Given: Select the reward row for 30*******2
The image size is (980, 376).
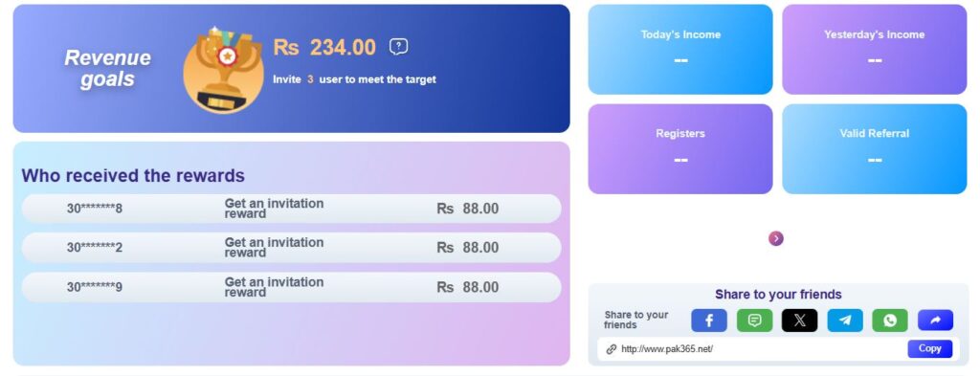Looking at the screenshot, I should 291,248.
